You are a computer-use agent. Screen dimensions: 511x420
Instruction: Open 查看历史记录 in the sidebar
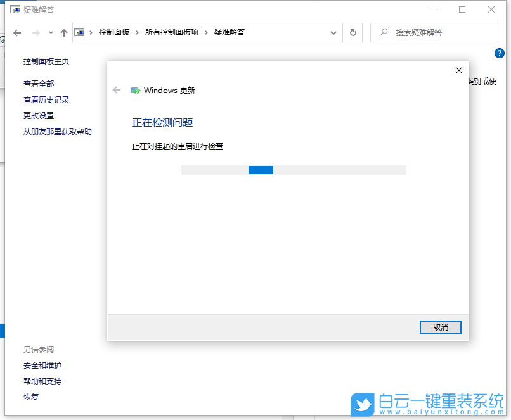click(45, 99)
